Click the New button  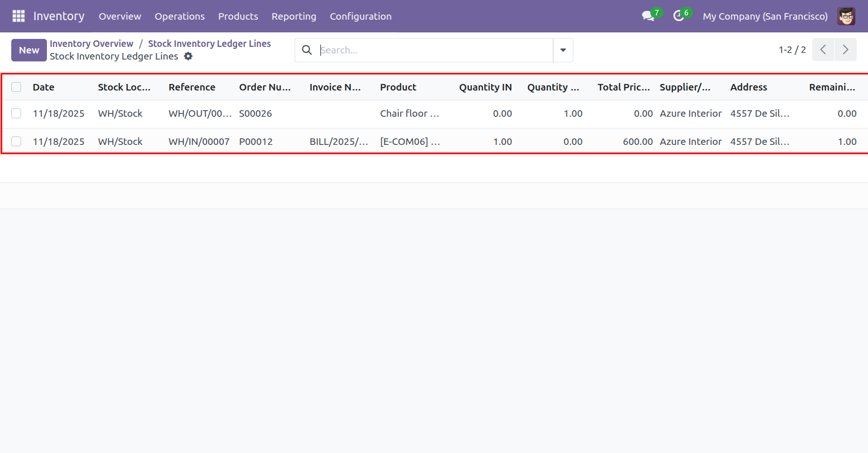tap(29, 50)
